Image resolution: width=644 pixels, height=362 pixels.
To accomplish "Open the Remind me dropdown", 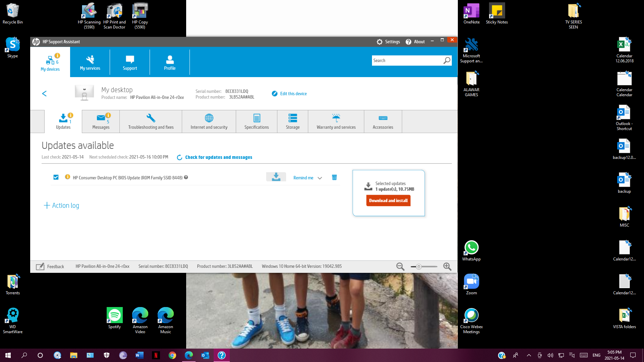I will click(x=307, y=178).
